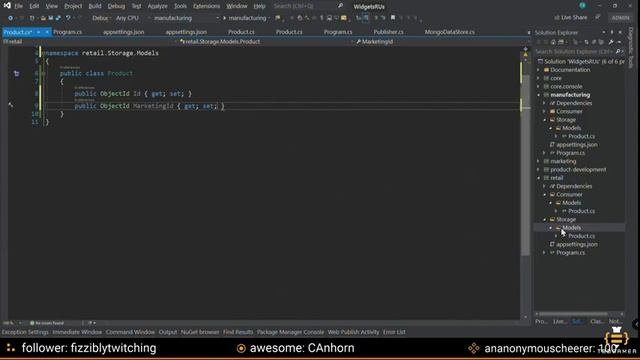Click the Visual Studio logo icon
This screenshot has height=360, width=640.
[7, 6]
